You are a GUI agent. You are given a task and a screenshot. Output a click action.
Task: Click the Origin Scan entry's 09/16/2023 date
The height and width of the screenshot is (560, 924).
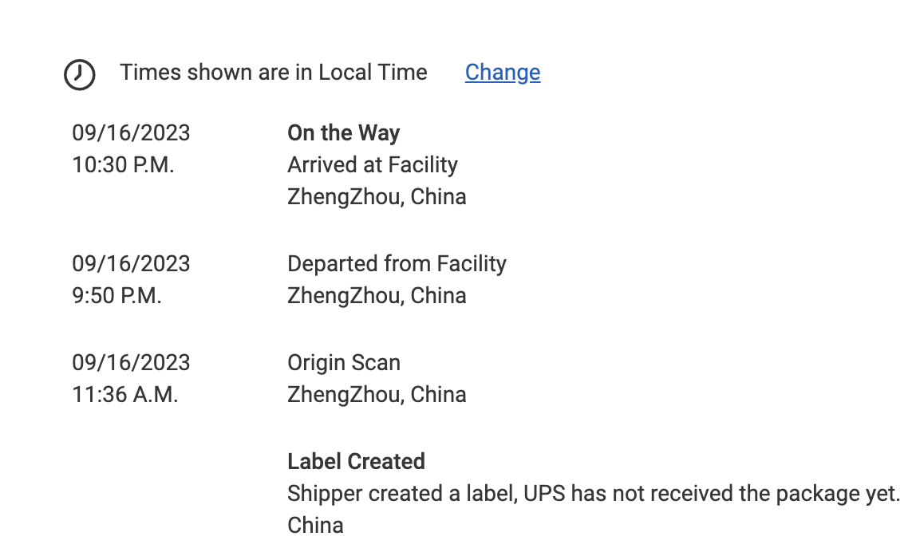point(131,363)
